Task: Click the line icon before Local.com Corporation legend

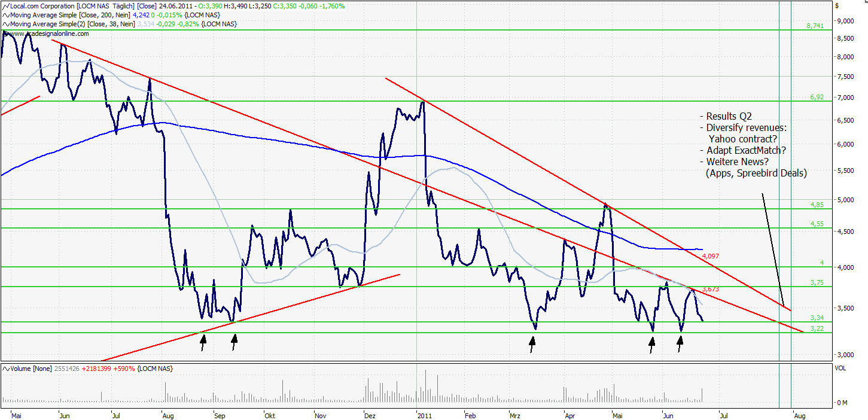Action: click(5, 6)
